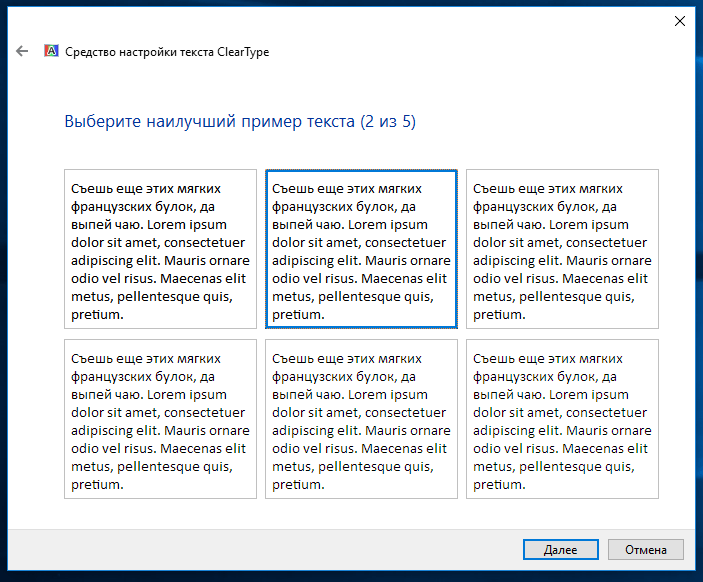Select the highlighted top-middle text sample
This screenshot has height=582, width=703.
tap(361, 249)
